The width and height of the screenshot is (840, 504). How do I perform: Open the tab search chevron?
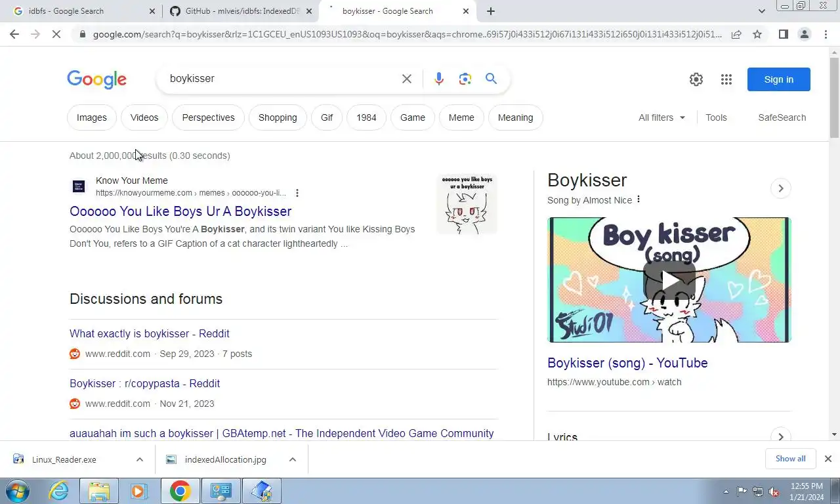click(761, 11)
